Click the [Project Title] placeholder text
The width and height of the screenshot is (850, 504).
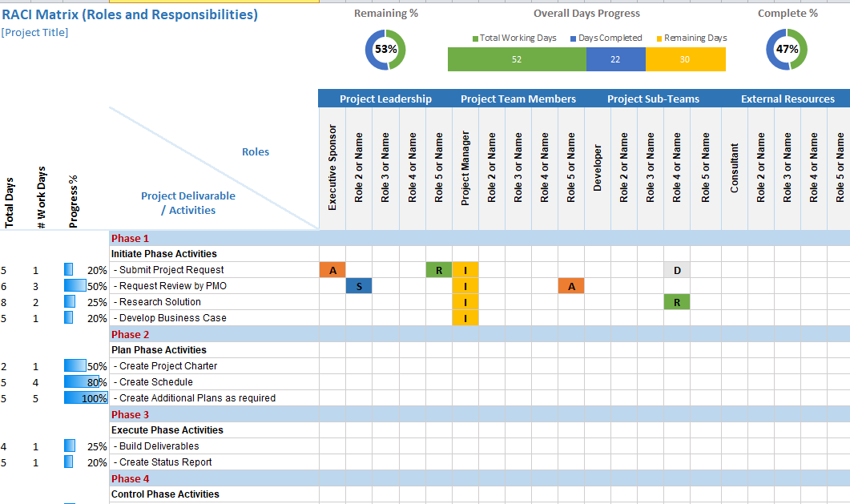[36, 30]
